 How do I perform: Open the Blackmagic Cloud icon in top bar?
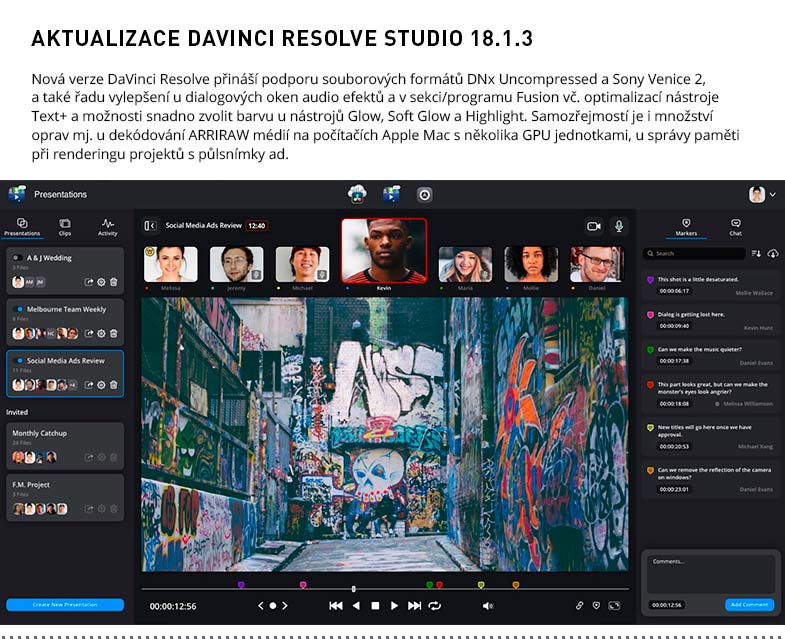357,194
